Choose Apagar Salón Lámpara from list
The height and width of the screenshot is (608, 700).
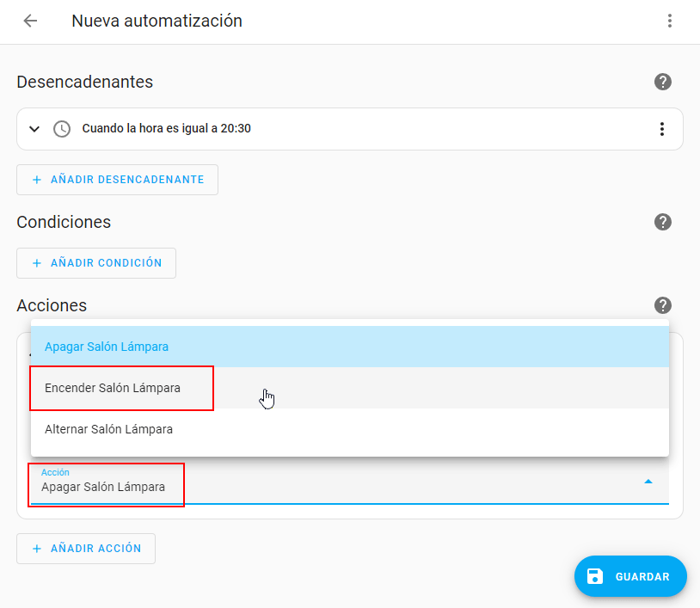(107, 347)
